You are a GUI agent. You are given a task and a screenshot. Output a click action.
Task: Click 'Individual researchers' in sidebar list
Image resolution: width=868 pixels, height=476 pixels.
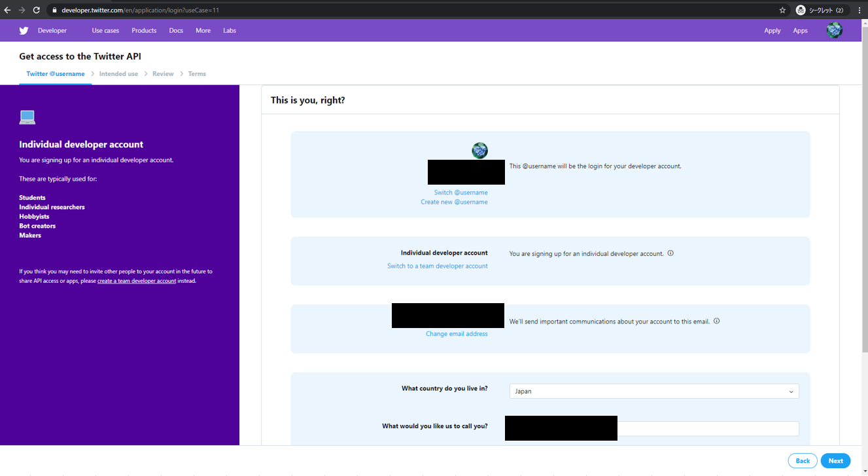[x=52, y=207]
